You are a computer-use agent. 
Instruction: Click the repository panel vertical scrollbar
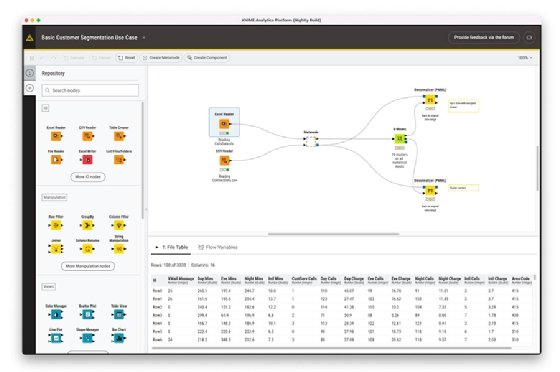(143, 160)
